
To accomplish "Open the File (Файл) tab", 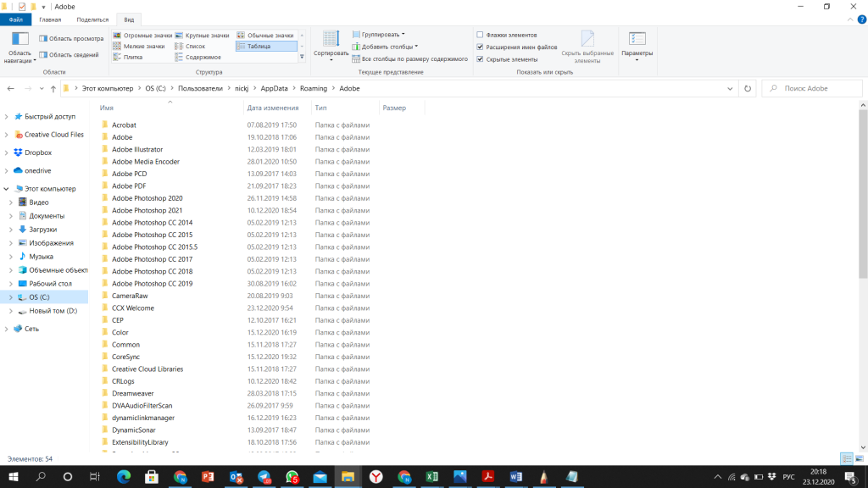I will (x=15, y=19).
